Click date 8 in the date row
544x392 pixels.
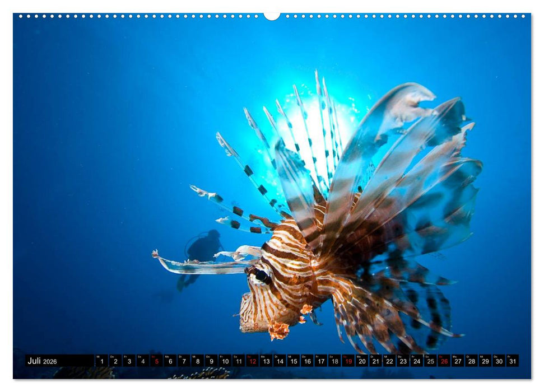pos(197,361)
